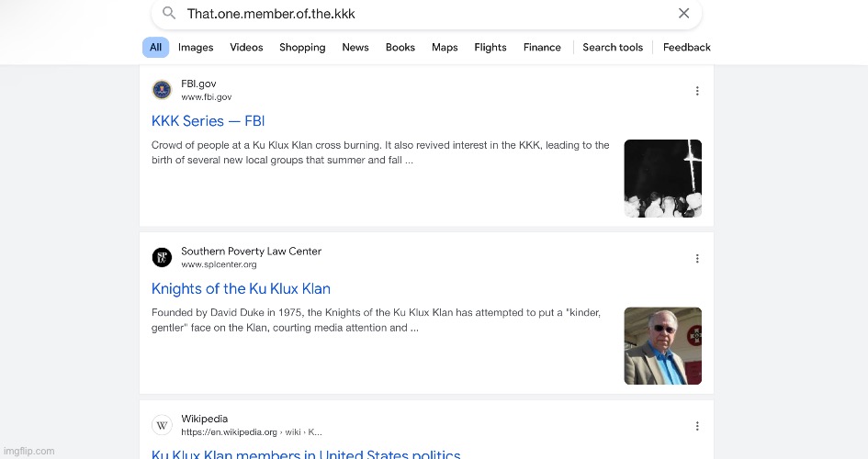Click the Wikipedia W favicon
Viewport: 868px width, 459px height.
[163, 425]
